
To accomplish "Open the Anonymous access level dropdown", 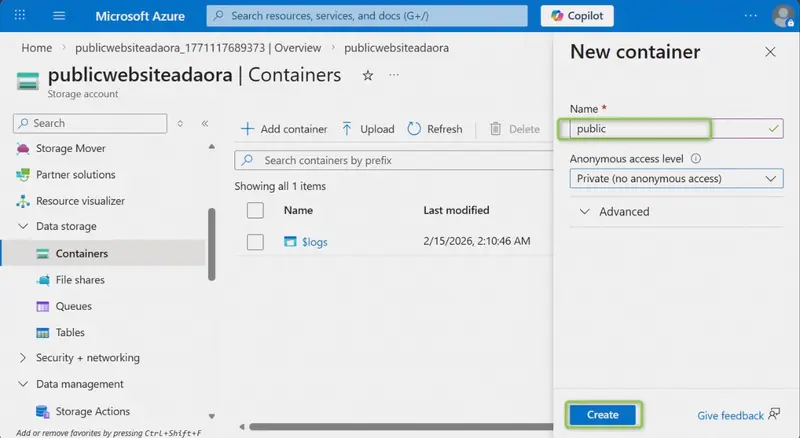I will click(x=677, y=179).
